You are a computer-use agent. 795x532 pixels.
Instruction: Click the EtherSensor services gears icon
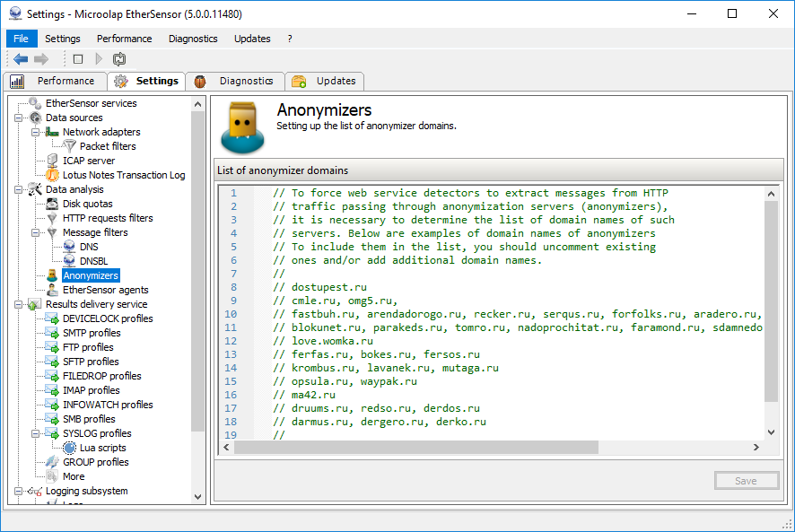tap(35, 103)
